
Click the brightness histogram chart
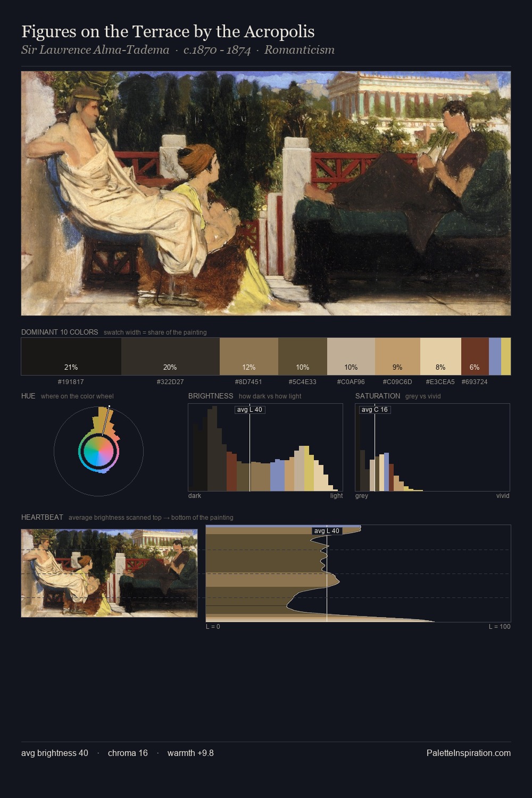pos(265,447)
